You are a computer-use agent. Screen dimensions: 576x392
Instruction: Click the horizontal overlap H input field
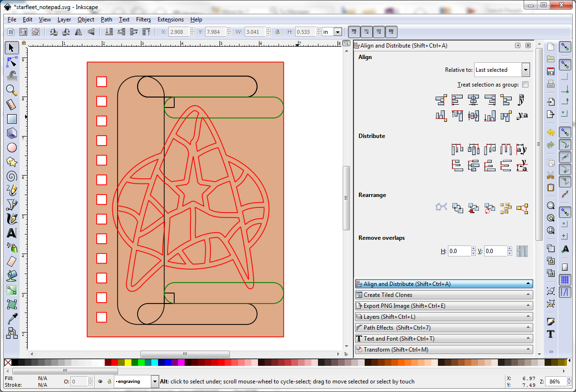click(459, 251)
